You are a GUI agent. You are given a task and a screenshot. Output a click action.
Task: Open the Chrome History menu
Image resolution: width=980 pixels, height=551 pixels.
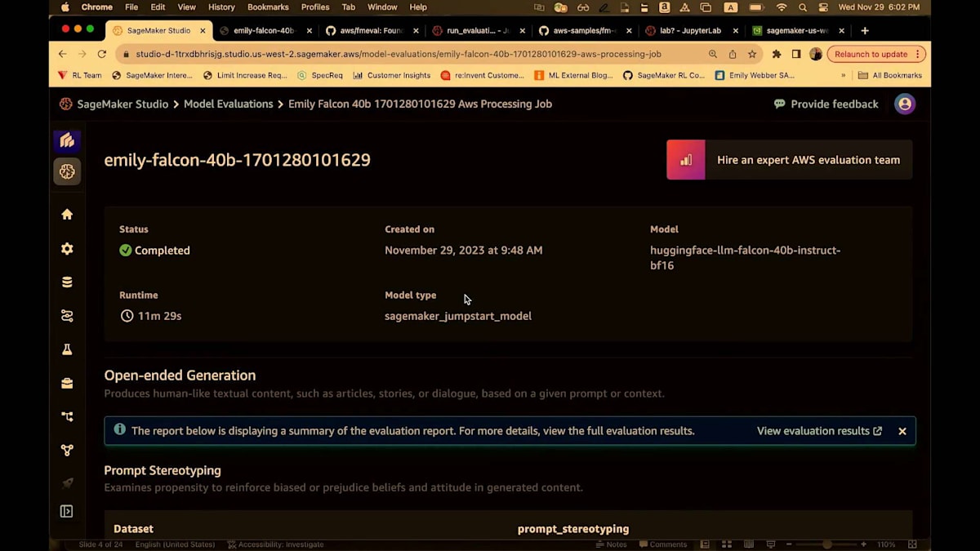221,7
